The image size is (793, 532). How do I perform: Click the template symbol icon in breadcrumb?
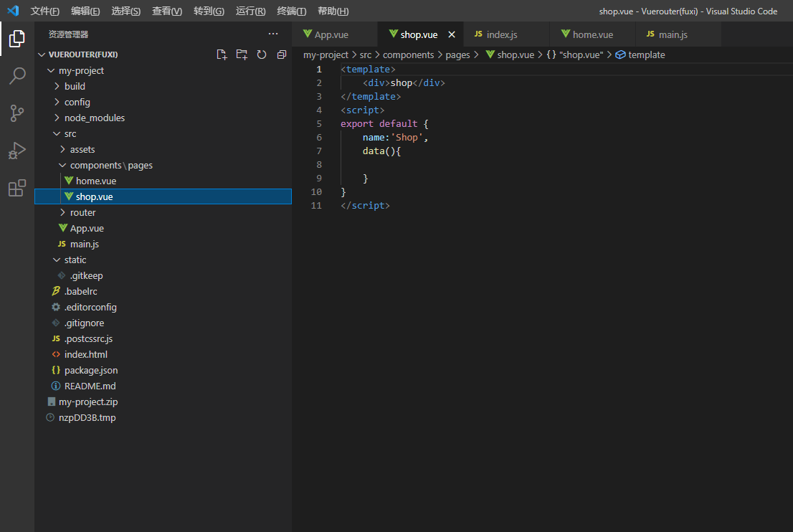coord(620,54)
